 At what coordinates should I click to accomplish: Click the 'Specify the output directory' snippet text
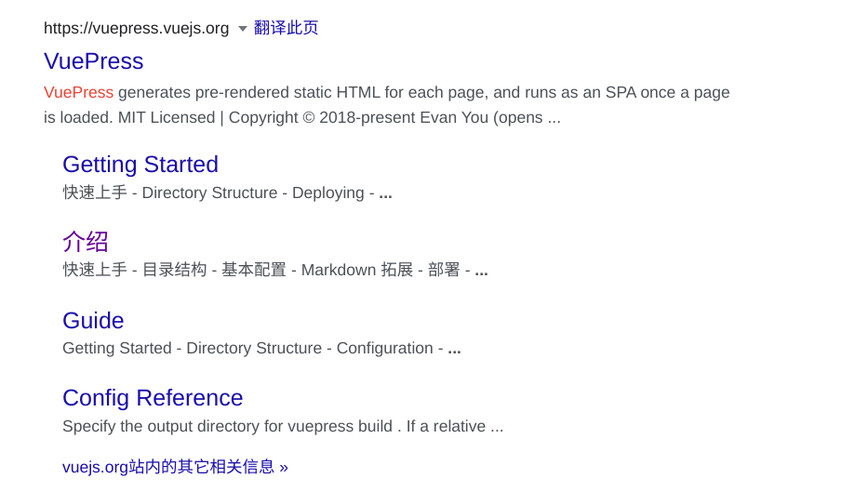coord(283,426)
